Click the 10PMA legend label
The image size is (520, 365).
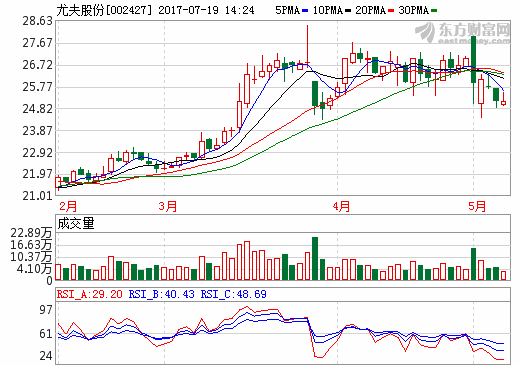coord(328,10)
